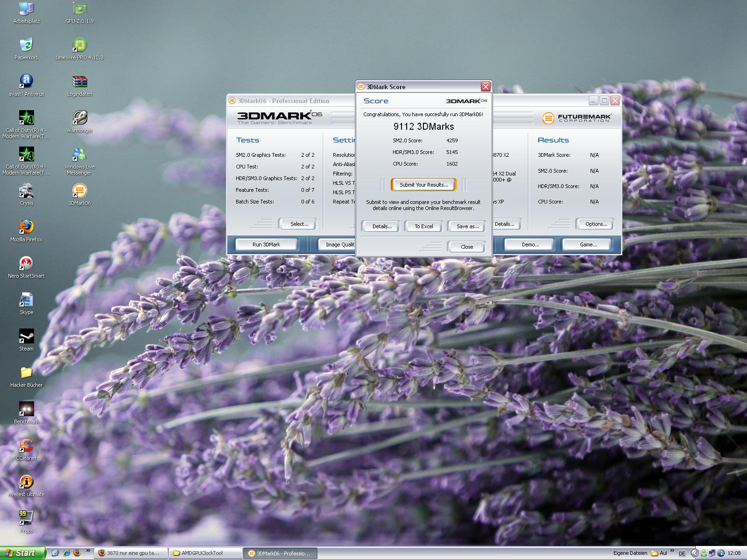Open Eigene Dateien toolbar
747x560 pixels.
tap(630, 553)
